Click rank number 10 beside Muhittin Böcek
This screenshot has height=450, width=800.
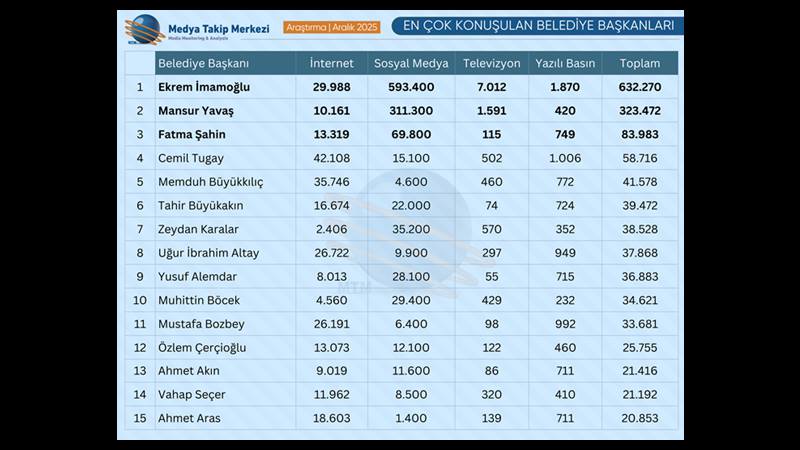point(140,300)
